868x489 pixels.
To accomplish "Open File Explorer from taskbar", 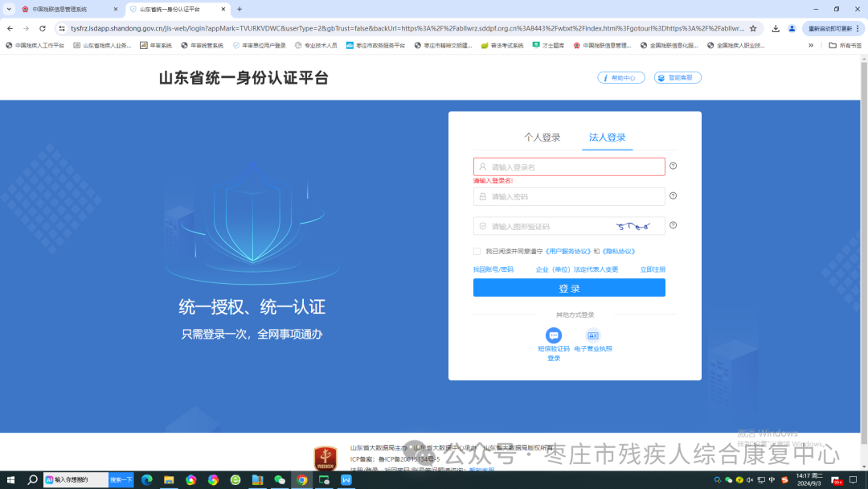I will click(169, 479).
